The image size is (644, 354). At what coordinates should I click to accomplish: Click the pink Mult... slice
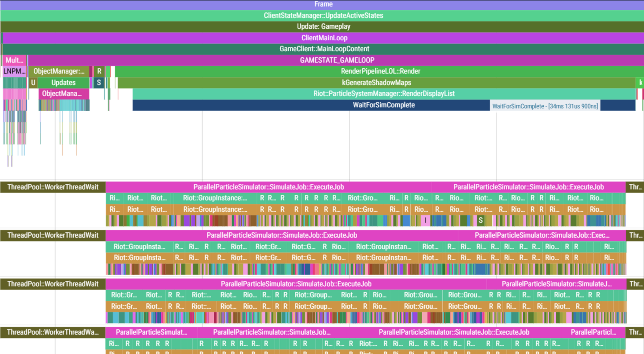[14, 60]
